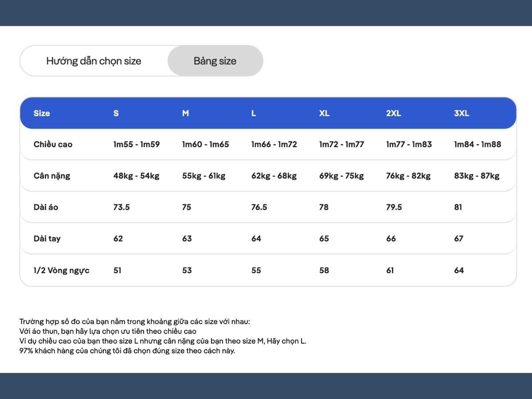Select the 1/2 Vòng ngực row label

[61, 270]
